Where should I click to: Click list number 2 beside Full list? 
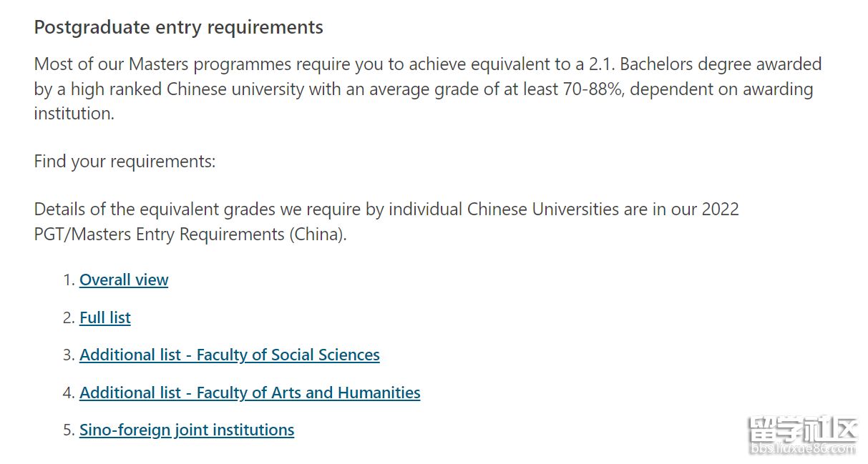(69, 317)
